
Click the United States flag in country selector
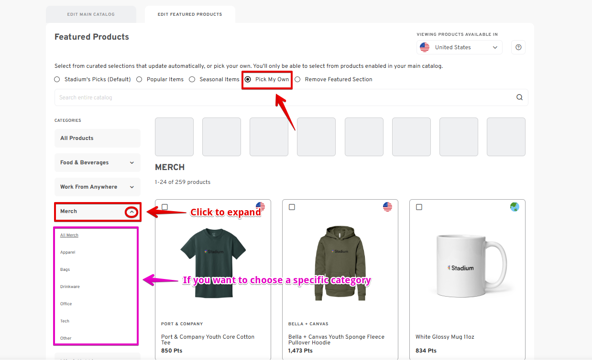[x=425, y=47]
